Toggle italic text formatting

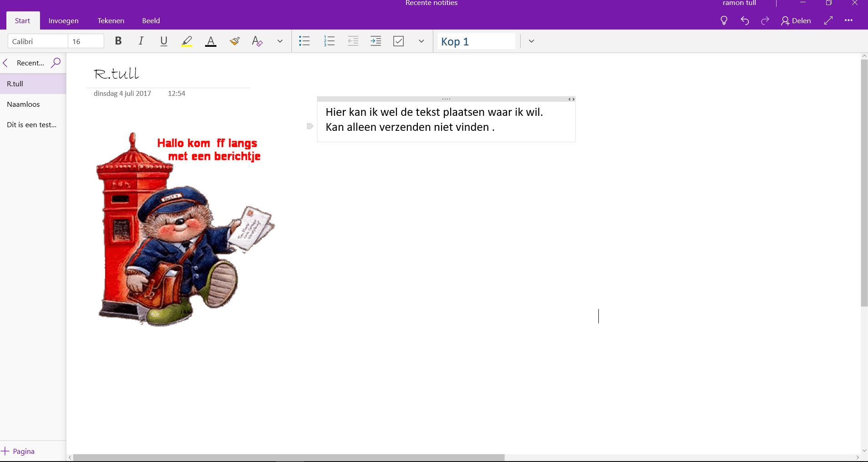pos(141,41)
